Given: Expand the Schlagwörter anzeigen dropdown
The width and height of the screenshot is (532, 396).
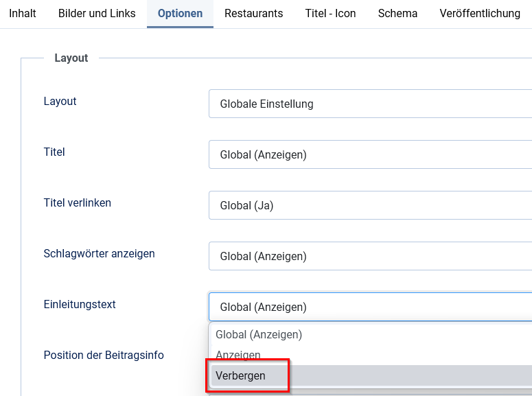Looking at the screenshot, I should point(370,257).
